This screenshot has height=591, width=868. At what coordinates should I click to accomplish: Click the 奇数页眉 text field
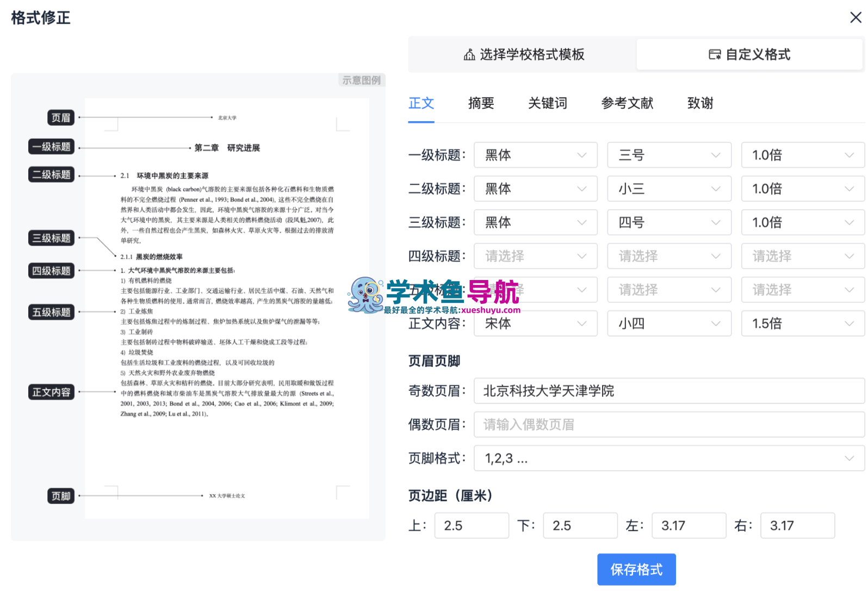click(x=668, y=391)
